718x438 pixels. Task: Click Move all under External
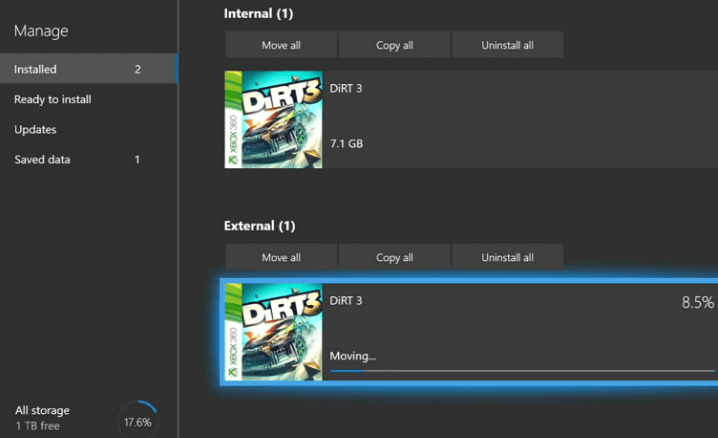(281, 257)
